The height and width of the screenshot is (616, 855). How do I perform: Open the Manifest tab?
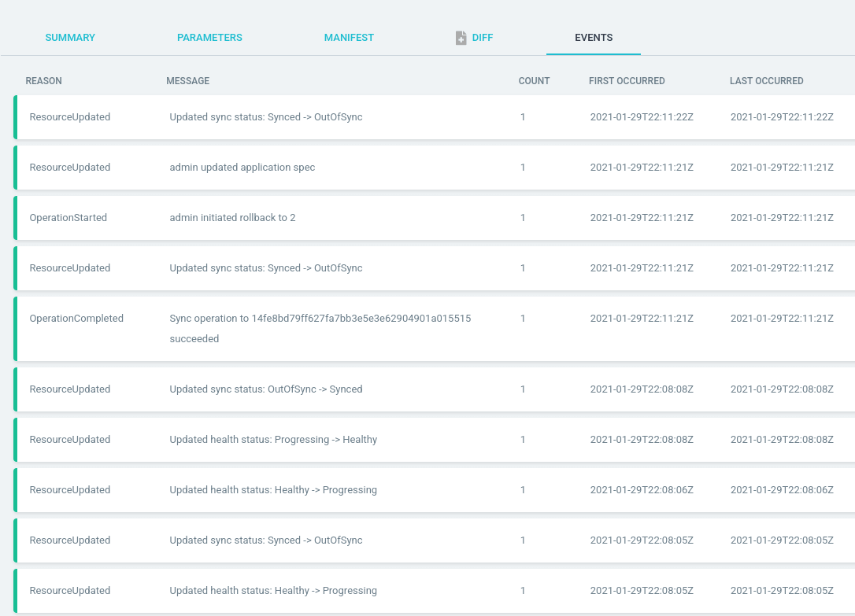tap(349, 38)
